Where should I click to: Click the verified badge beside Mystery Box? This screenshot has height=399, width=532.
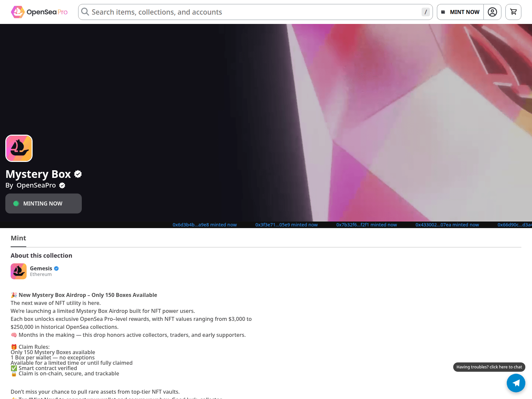click(x=78, y=174)
